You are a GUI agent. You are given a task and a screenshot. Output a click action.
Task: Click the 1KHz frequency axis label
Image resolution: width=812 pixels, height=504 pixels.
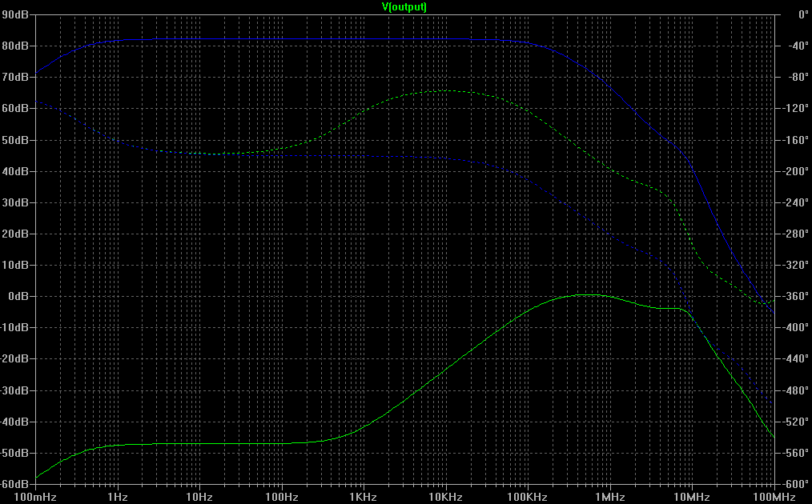(x=363, y=497)
